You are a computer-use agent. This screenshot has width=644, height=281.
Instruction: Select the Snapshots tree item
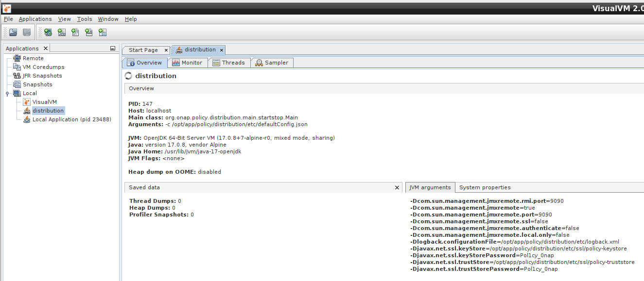click(37, 84)
